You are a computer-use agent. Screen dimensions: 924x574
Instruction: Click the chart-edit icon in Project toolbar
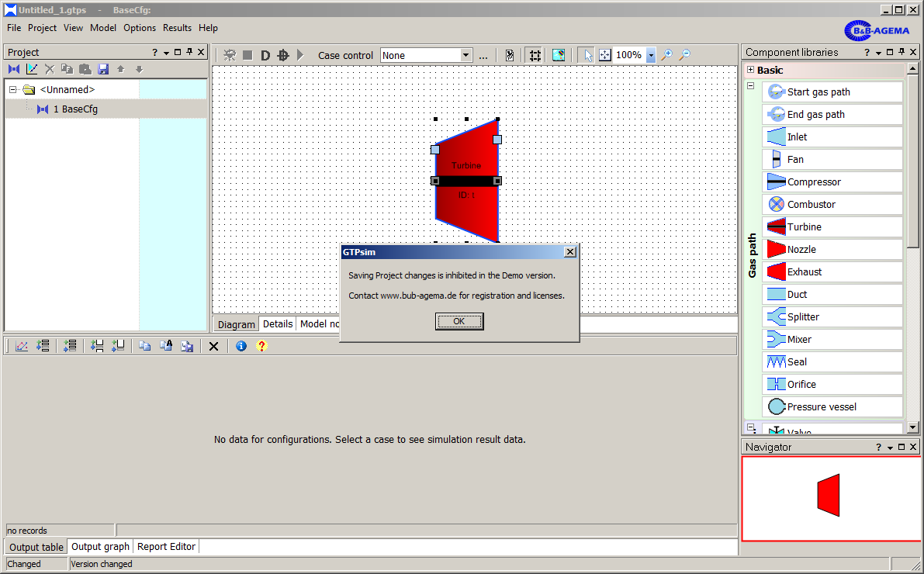[x=32, y=69]
